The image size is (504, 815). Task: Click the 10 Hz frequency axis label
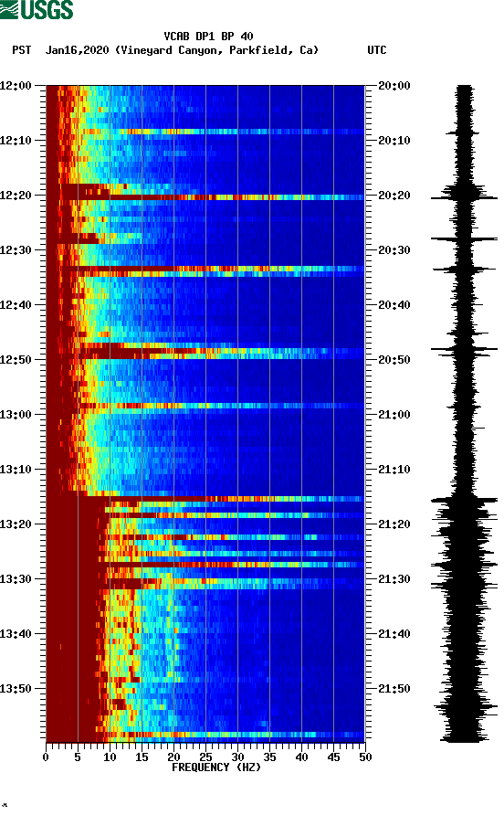click(x=110, y=757)
